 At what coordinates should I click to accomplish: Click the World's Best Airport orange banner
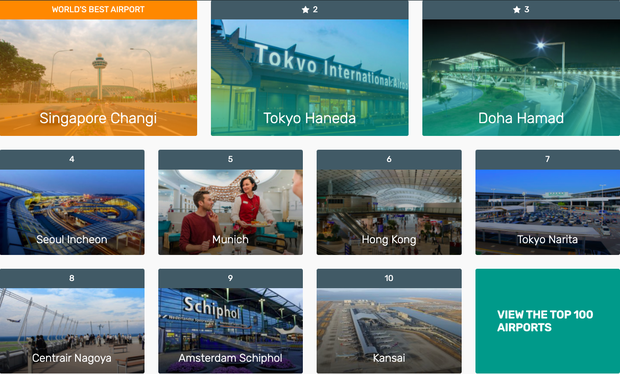coord(98,9)
